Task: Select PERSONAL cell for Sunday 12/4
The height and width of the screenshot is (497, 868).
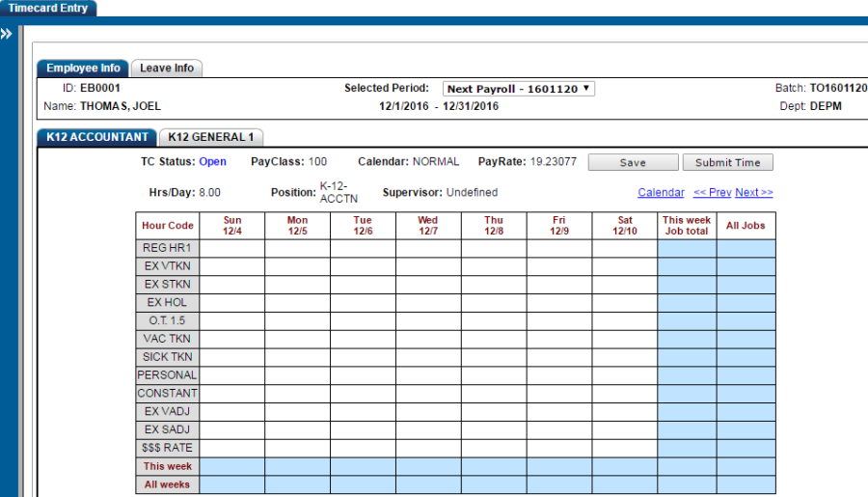Action: tap(232, 375)
